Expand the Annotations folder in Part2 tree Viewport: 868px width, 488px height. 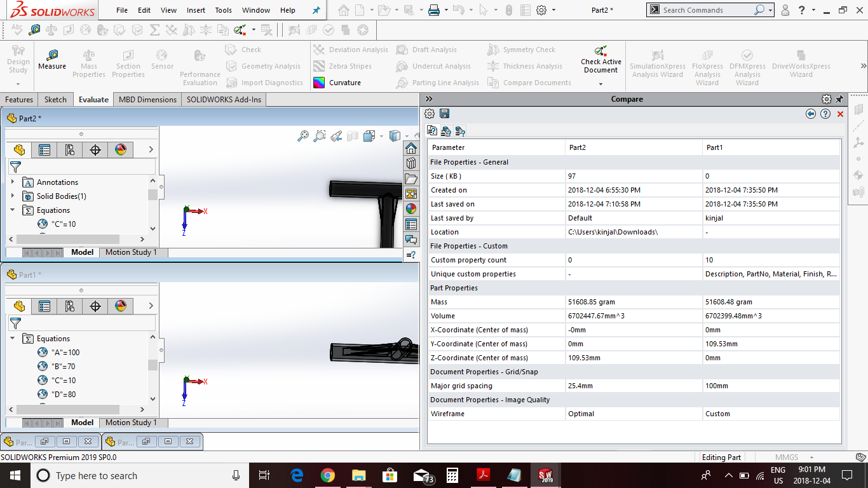point(13,182)
